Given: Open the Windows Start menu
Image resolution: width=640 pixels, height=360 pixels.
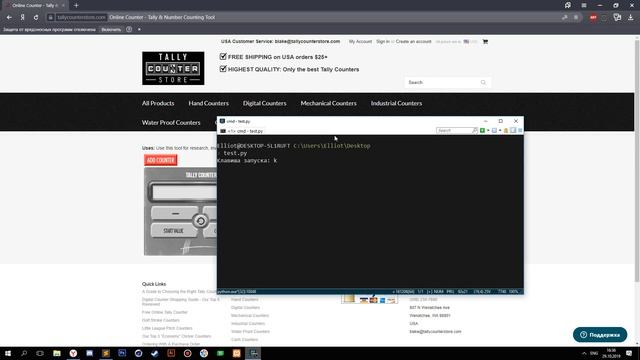Looking at the screenshot, I should point(8,353).
